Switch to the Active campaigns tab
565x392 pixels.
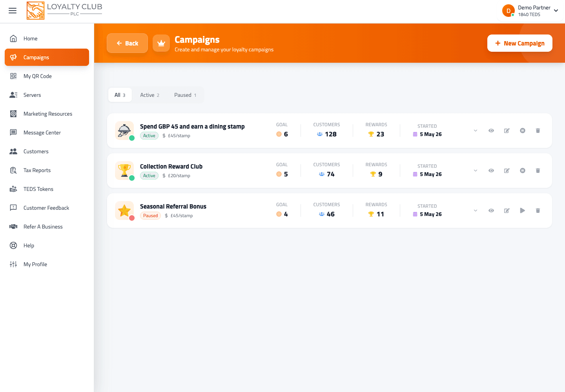(149, 95)
